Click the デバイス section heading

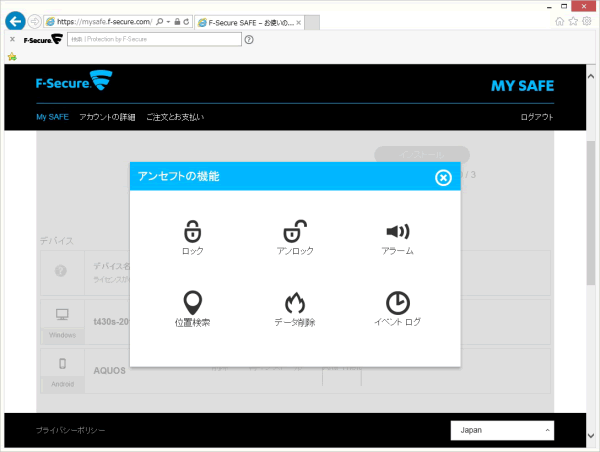pos(57,241)
